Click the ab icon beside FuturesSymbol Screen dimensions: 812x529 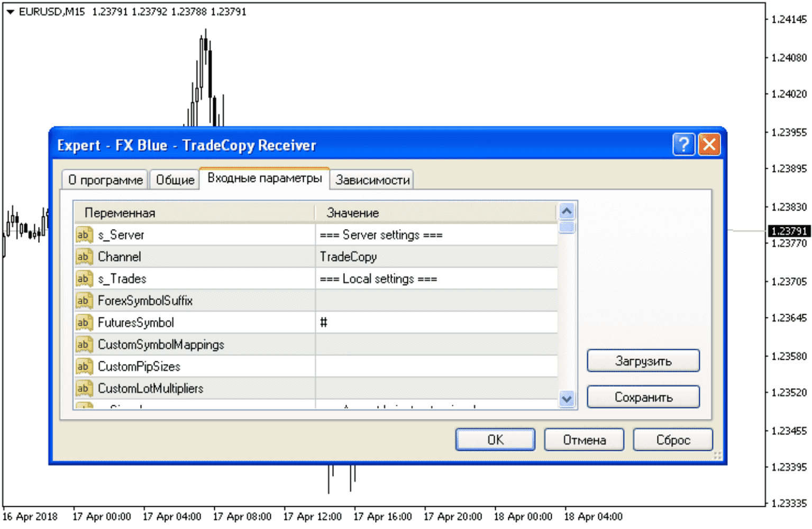coord(84,323)
